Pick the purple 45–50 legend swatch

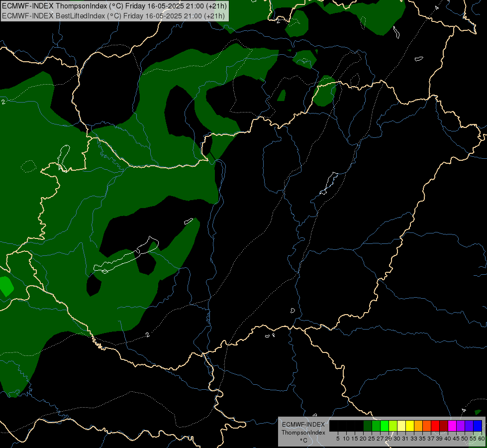click(x=461, y=426)
